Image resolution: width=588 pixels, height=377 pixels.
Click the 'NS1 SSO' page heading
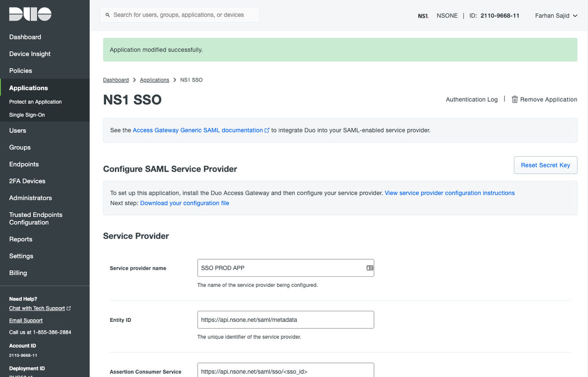pos(132,100)
